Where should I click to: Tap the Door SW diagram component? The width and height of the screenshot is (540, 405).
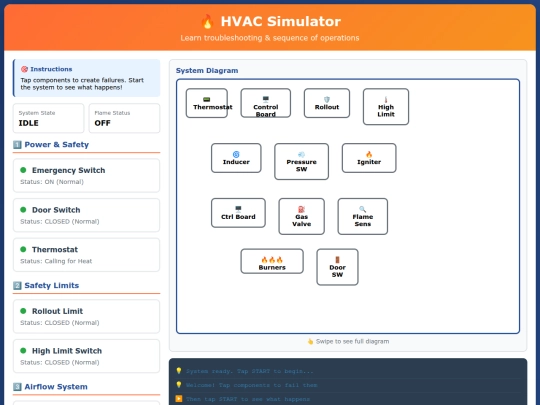338,267
